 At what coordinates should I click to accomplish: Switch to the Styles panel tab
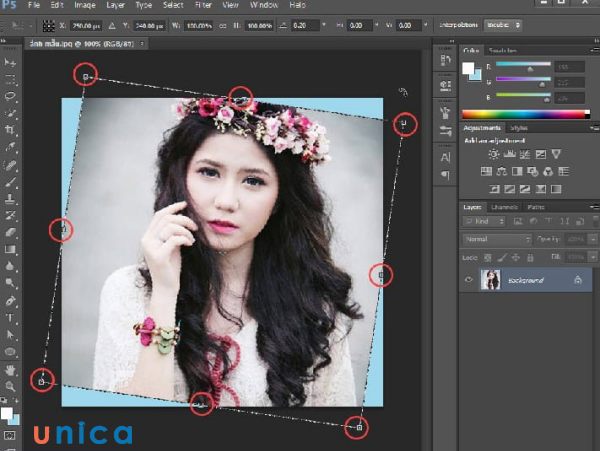pos(519,128)
